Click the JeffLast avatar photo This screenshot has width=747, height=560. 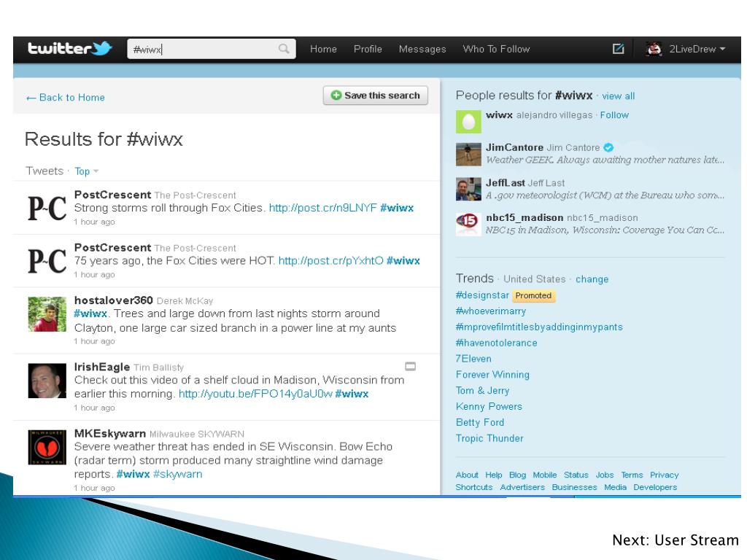pyautogui.click(x=468, y=189)
